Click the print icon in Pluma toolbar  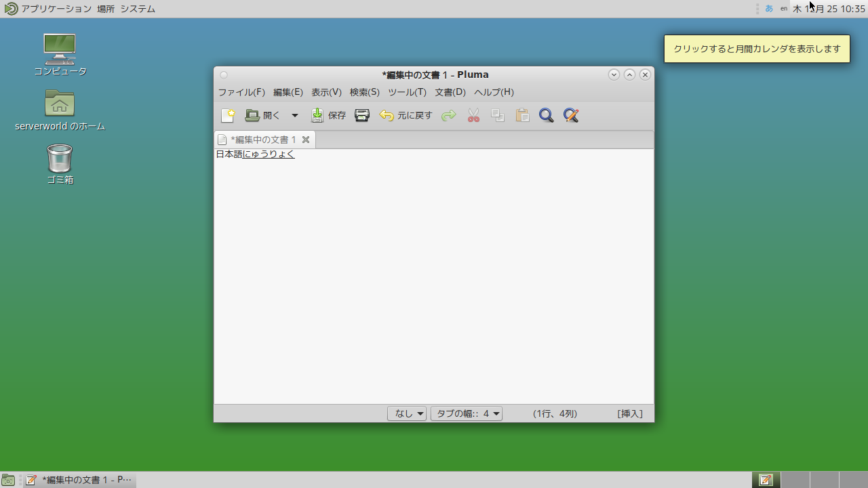[x=362, y=116]
